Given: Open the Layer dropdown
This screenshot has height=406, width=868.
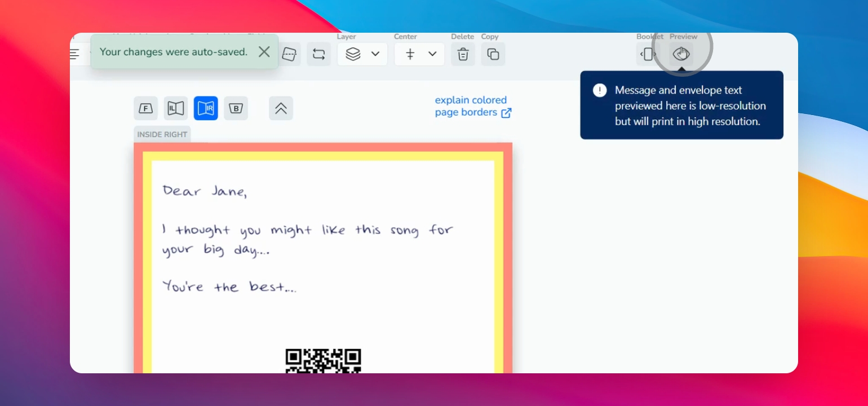Looking at the screenshot, I should click(x=362, y=54).
